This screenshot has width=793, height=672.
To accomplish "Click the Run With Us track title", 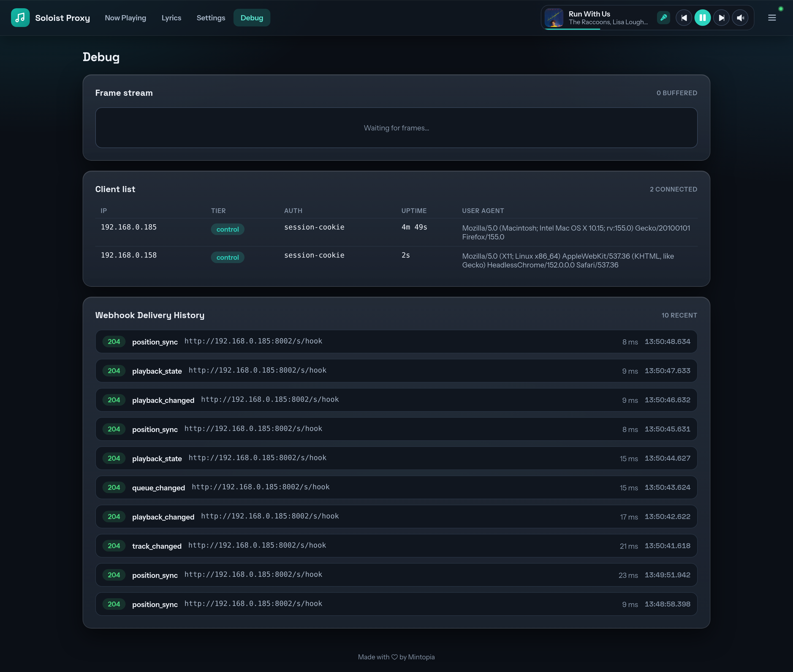I will [x=590, y=14].
